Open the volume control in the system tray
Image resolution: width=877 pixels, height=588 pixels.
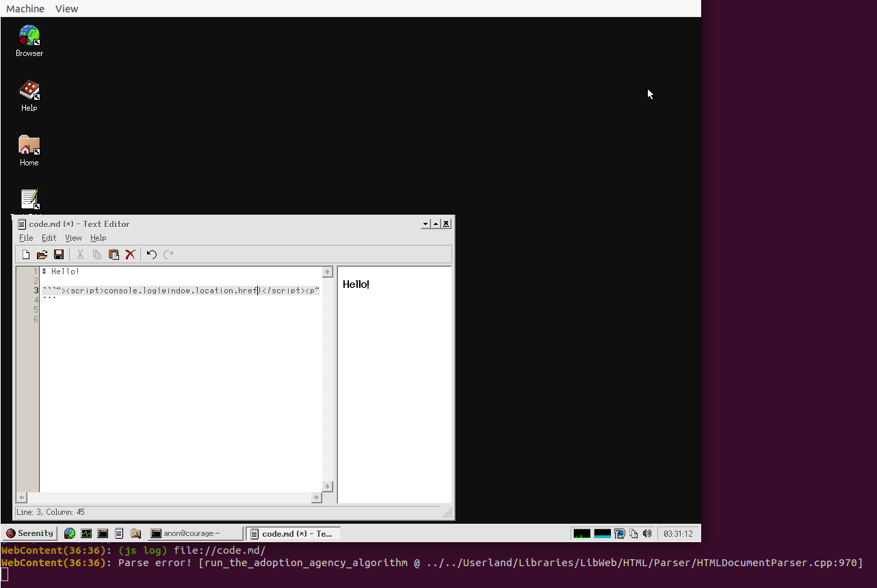pyautogui.click(x=648, y=533)
